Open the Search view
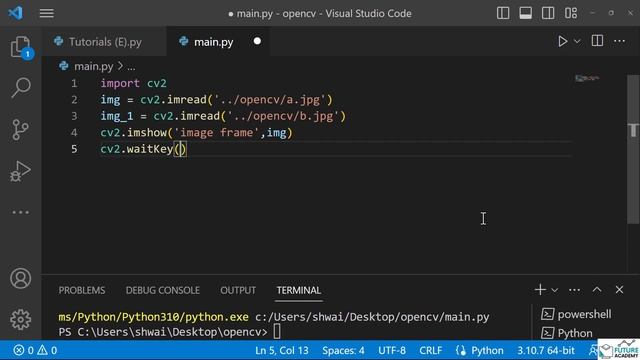Image resolution: width=640 pixels, height=360 pixels. point(21,87)
